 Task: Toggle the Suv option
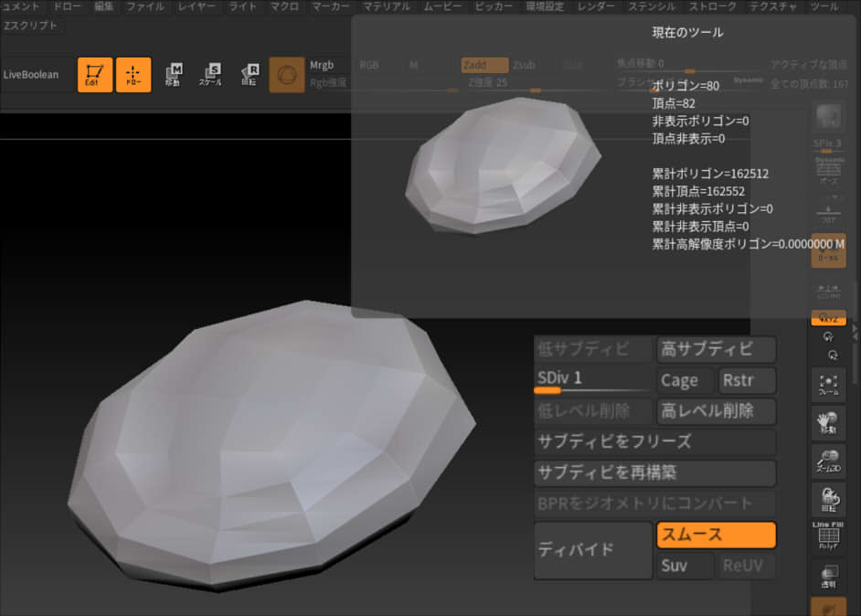(x=685, y=566)
